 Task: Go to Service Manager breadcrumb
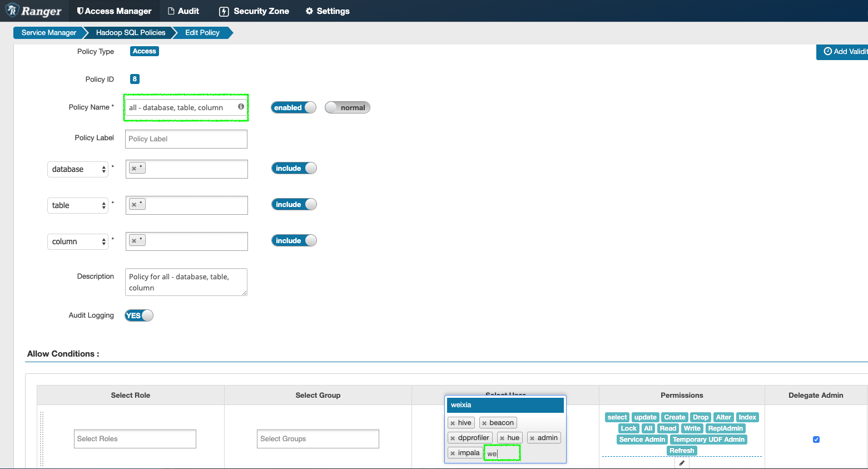(x=49, y=33)
